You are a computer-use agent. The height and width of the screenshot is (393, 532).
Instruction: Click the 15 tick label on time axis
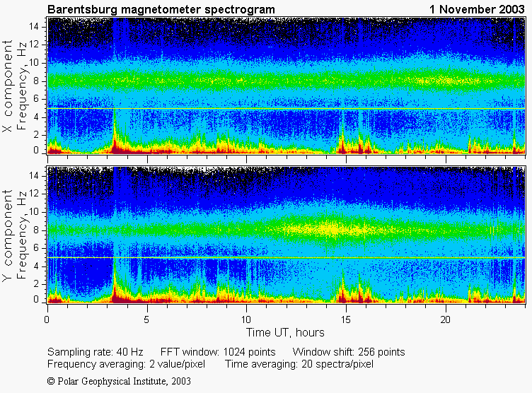[x=346, y=319]
